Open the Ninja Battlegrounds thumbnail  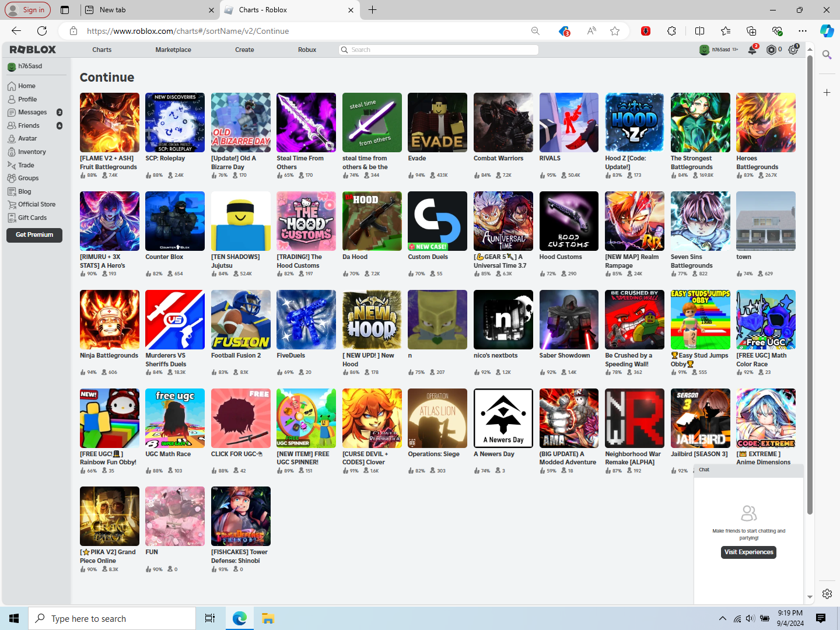[110, 320]
